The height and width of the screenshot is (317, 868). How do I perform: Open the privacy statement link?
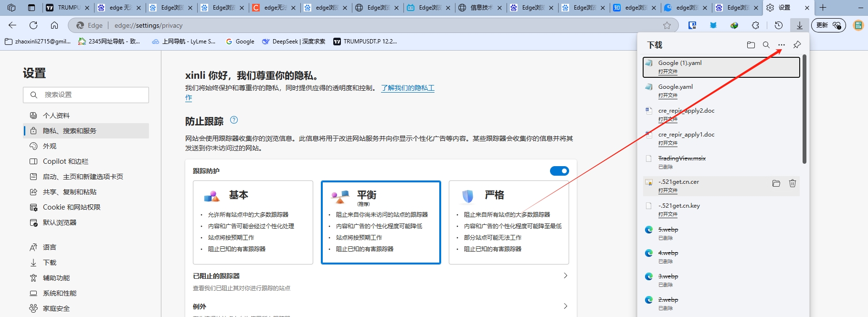407,88
